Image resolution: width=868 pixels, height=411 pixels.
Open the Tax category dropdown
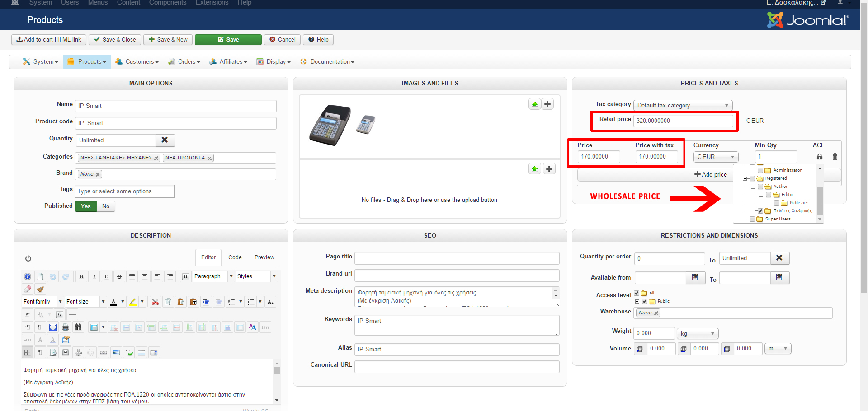[683, 105]
